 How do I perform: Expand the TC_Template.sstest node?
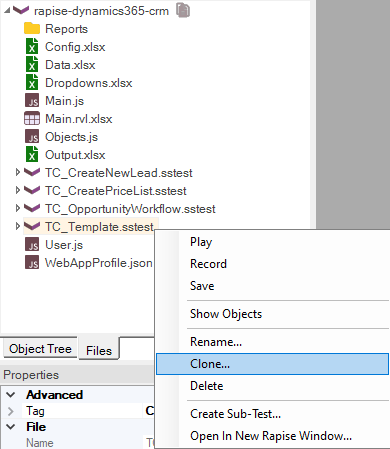18,226
